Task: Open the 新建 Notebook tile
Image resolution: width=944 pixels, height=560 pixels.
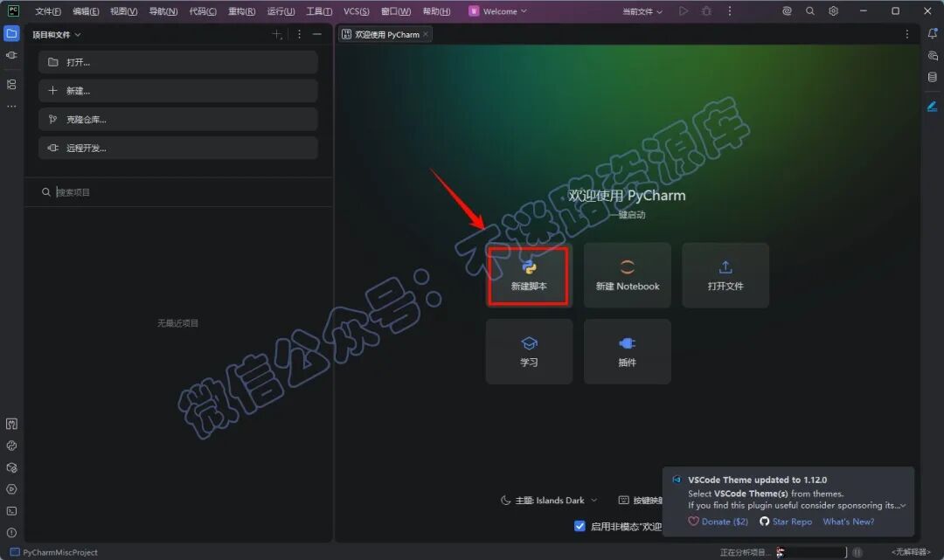Action: [627, 275]
